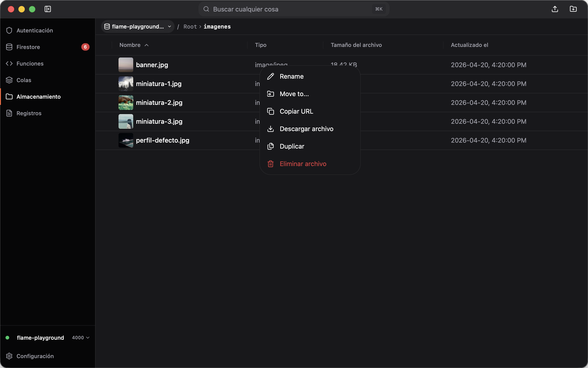Open Registros in sidebar
588x368 pixels.
click(x=48, y=113)
